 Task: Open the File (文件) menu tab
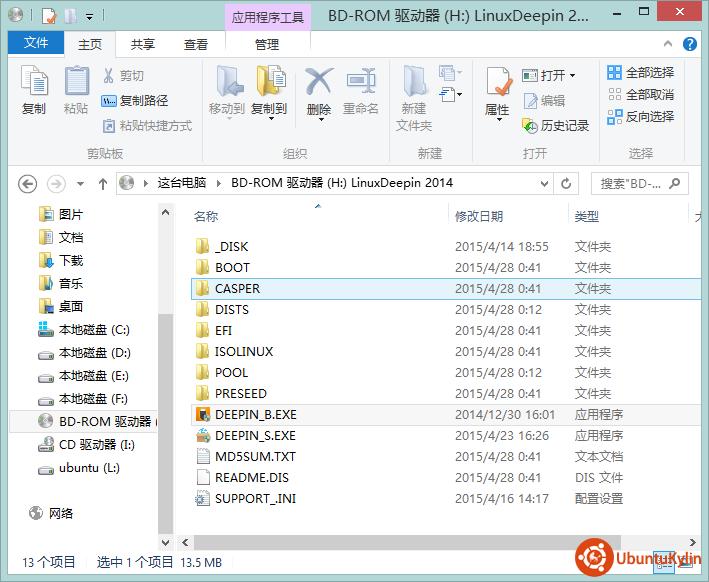(36, 43)
